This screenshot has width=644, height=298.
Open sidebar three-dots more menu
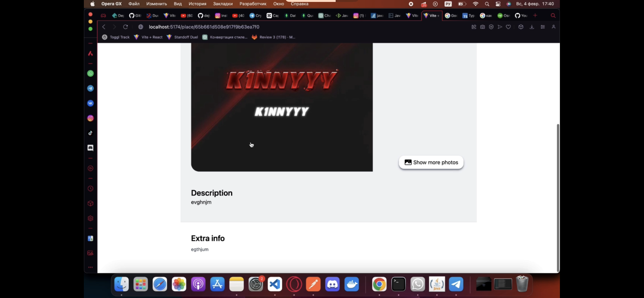pos(91,267)
